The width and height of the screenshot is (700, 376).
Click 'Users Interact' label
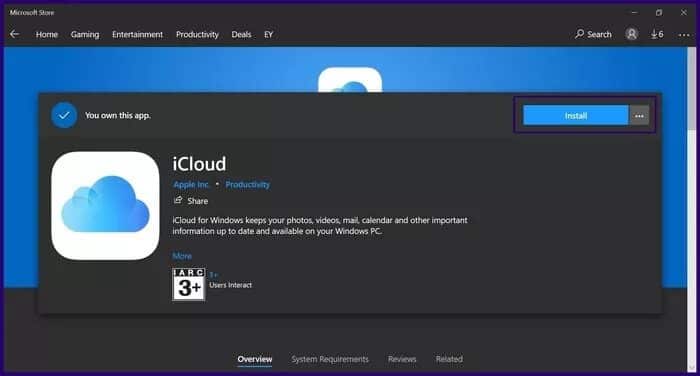click(x=231, y=285)
